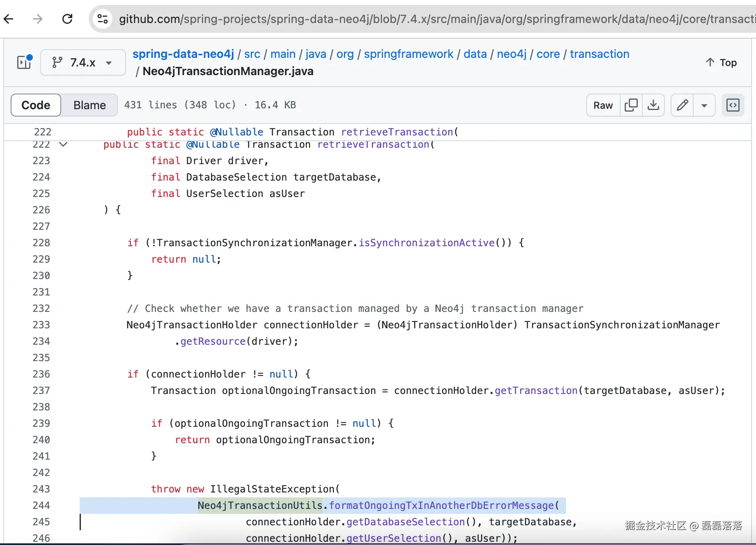Click line number 237
The width and height of the screenshot is (756, 545).
(x=41, y=390)
